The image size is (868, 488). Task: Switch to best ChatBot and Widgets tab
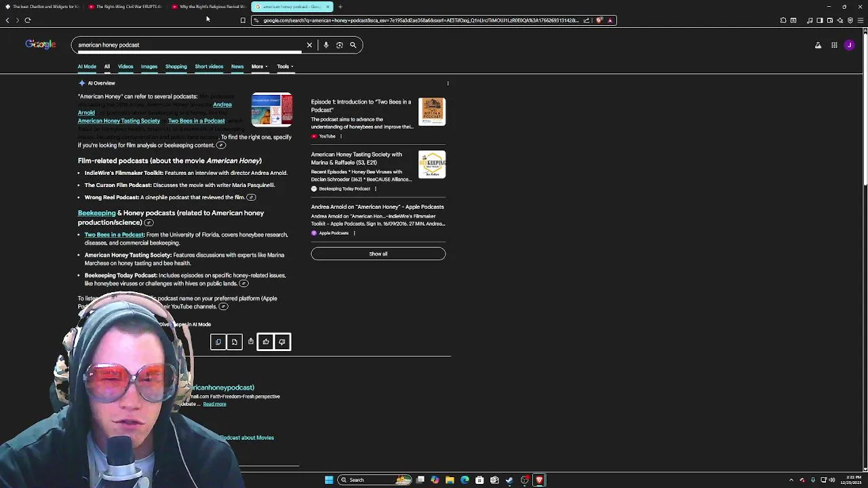(42, 7)
